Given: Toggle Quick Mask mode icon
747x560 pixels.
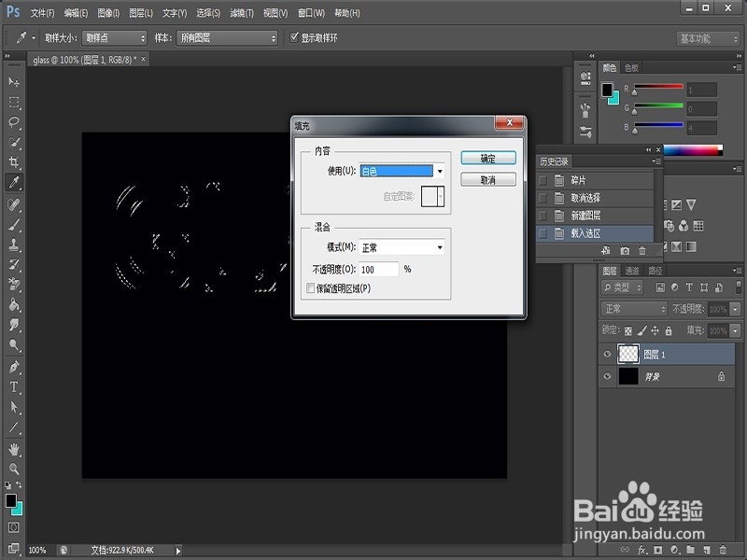Looking at the screenshot, I should click(x=13, y=527).
